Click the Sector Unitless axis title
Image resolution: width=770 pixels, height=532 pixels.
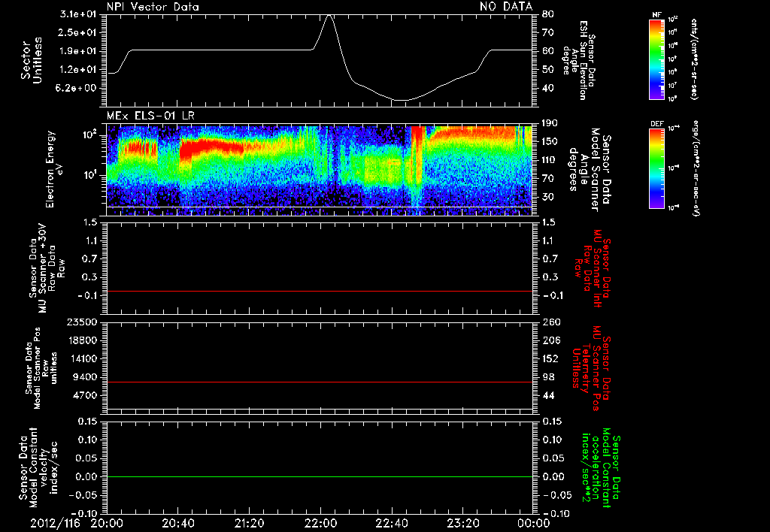coord(32,60)
